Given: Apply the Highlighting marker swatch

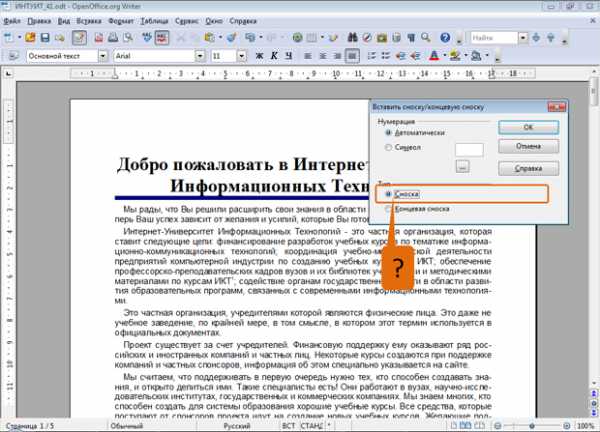Looking at the screenshot, I should [x=455, y=56].
